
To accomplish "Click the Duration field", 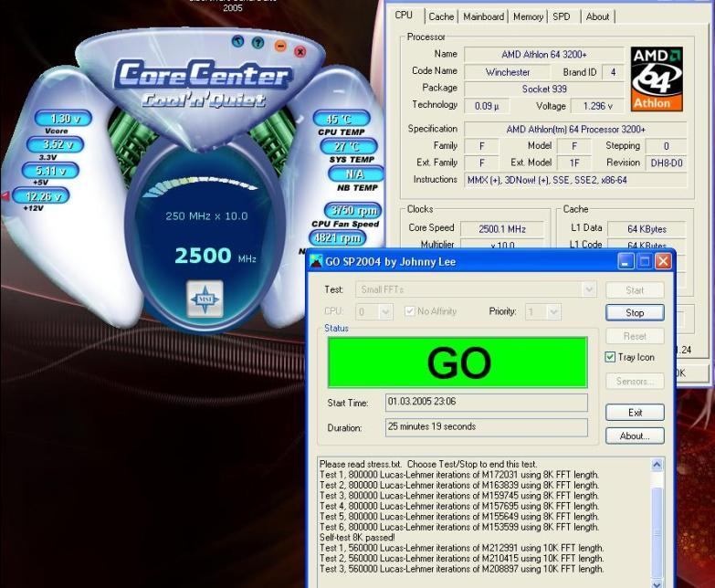I will click(487, 427).
